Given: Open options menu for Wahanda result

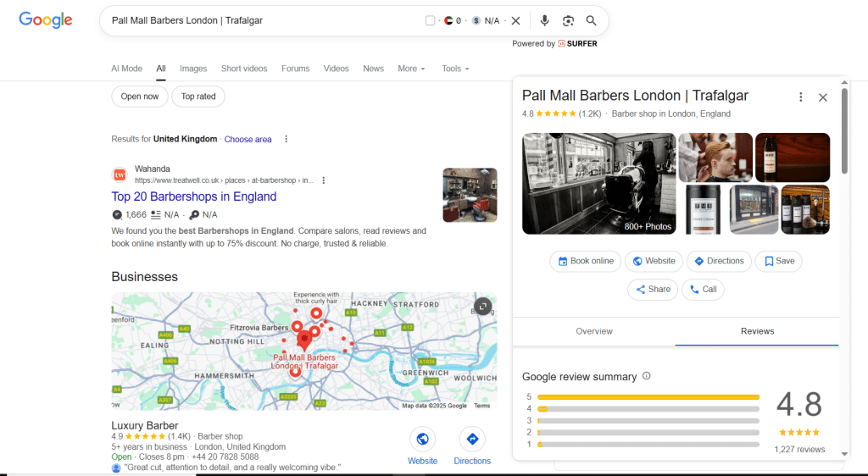Looking at the screenshot, I should coord(324,180).
